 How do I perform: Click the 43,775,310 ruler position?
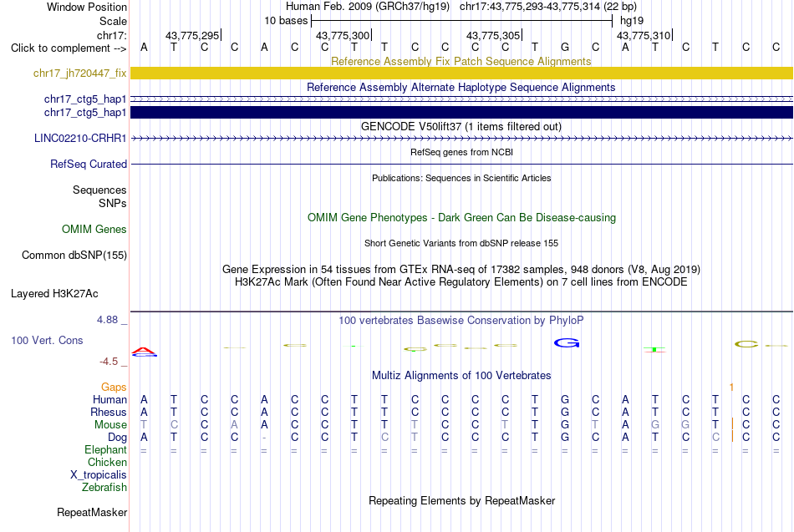pos(644,35)
